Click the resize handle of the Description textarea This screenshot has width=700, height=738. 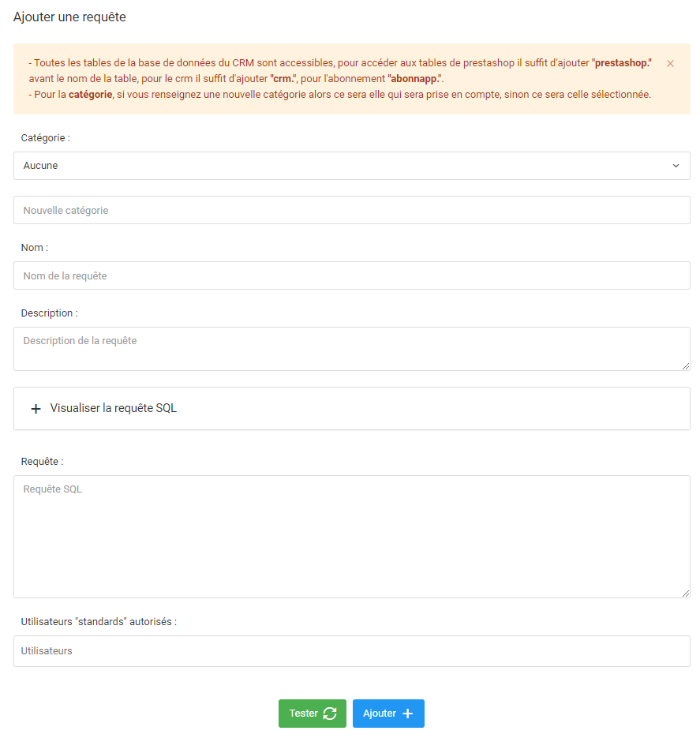[686, 366]
